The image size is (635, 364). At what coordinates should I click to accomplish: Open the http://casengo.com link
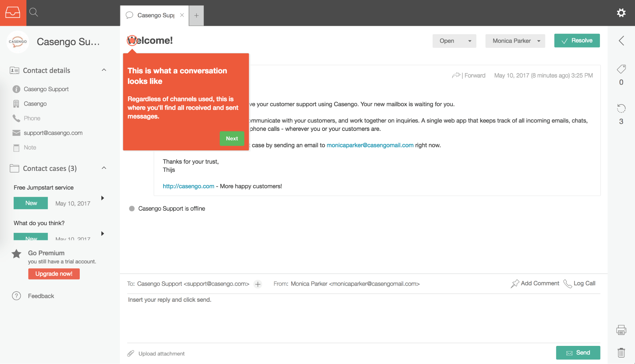coord(188,186)
